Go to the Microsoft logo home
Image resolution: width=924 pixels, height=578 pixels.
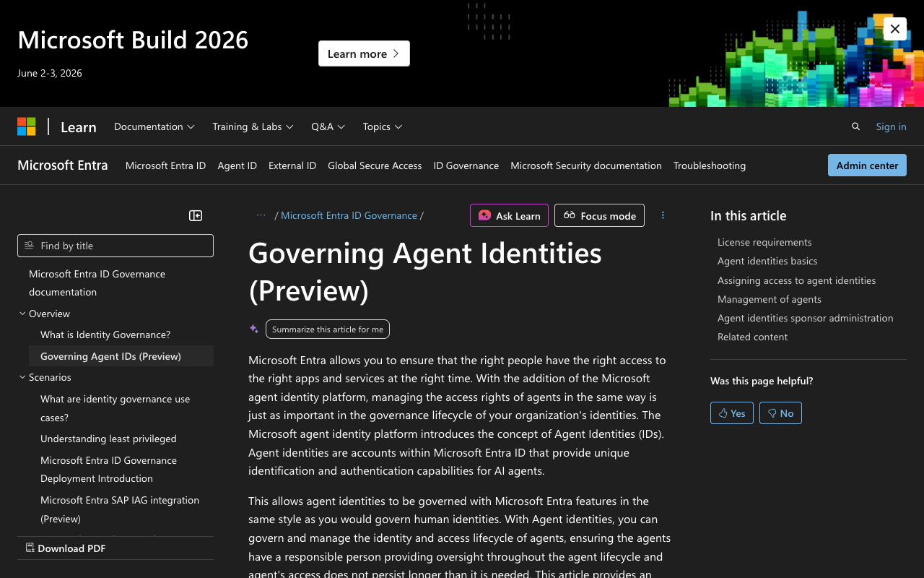pos(27,126)
